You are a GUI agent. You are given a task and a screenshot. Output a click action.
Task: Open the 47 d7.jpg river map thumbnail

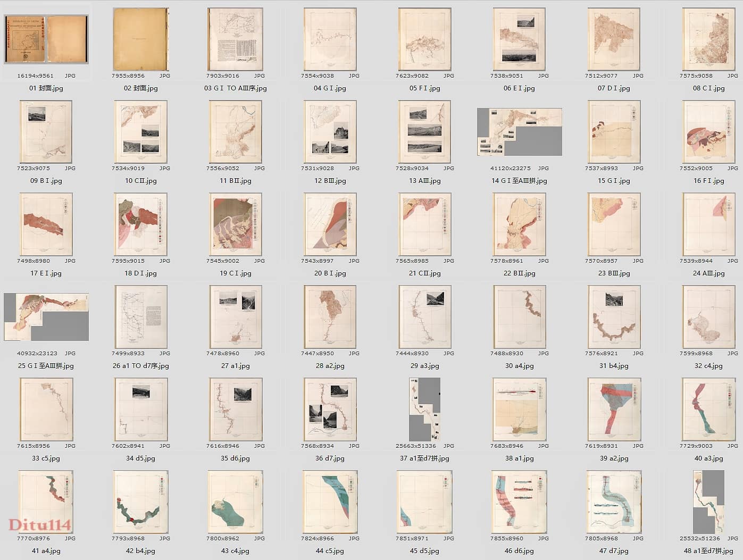pos(614,502)
